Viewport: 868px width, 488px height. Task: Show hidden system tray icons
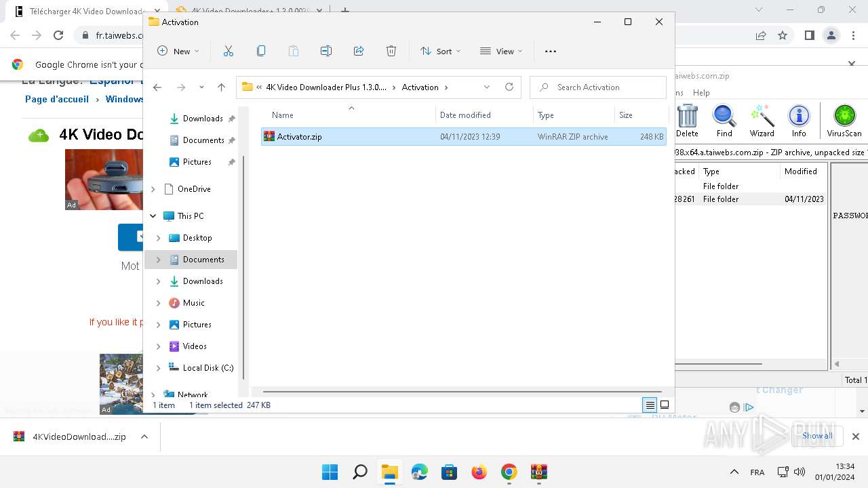tap(734, 472)
